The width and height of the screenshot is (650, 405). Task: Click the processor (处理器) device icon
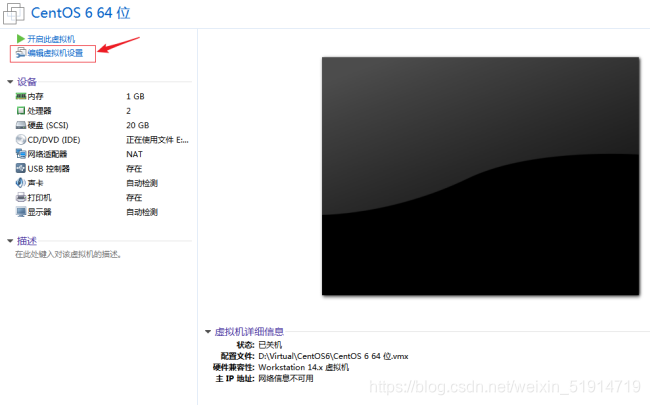click(21, 111)
